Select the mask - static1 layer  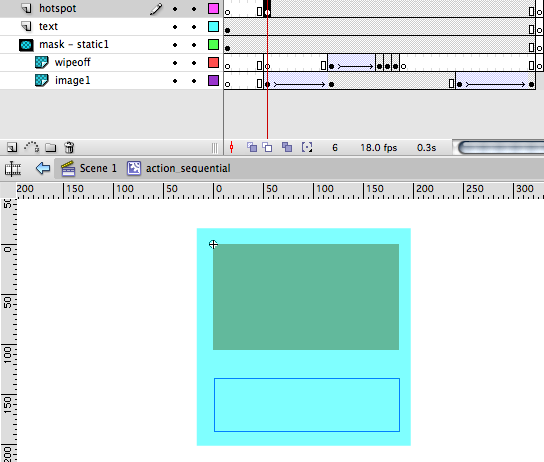(x=74, y=44)
